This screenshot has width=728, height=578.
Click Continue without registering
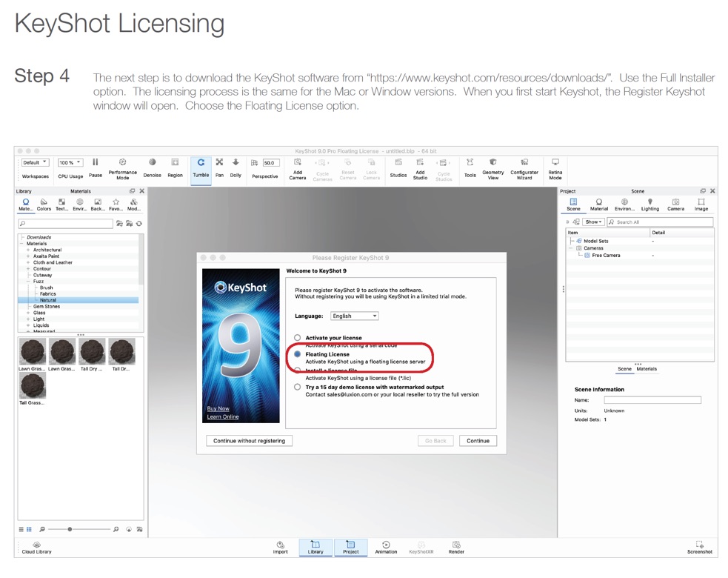(x=250, y=441)
